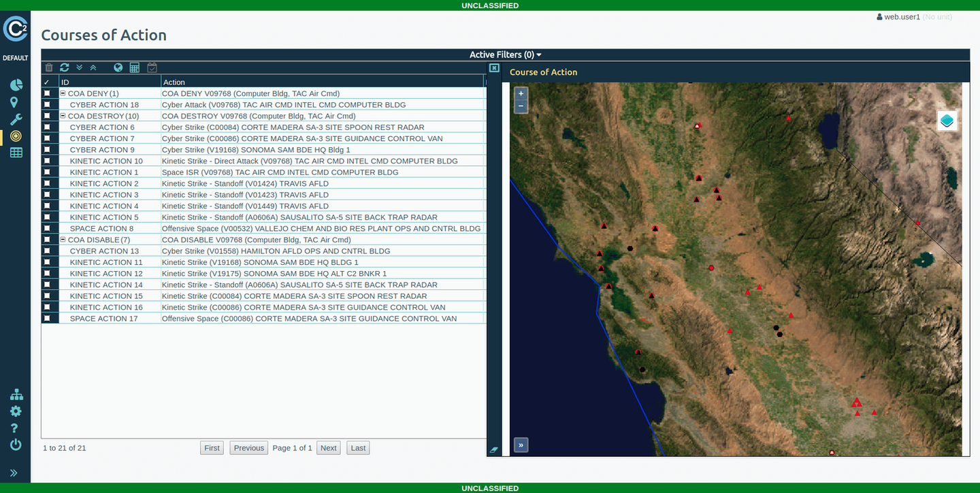Screen dimensions: 980x493
Task: Zoom in on the map
Action: coord(521,94)
